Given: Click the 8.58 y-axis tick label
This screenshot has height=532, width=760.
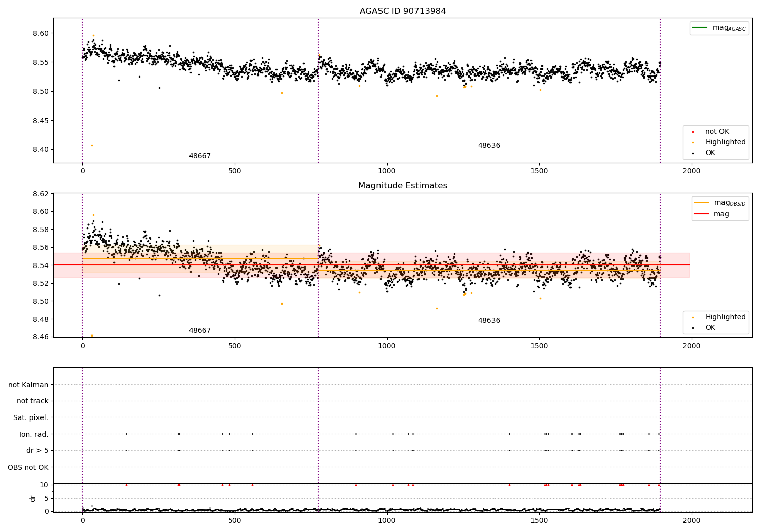Looking at the screenshot, I should [x=40, y=230].
